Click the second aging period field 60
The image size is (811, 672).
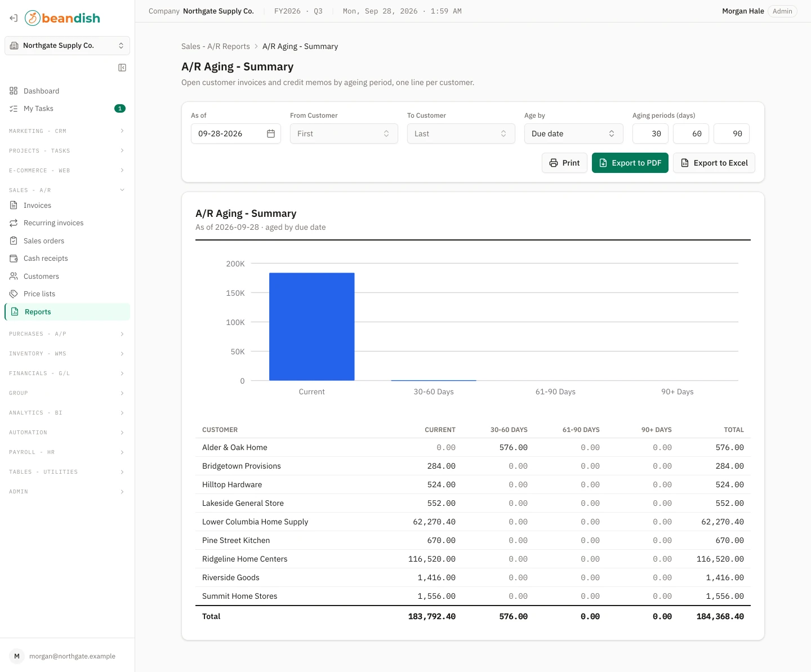[691, 133]
